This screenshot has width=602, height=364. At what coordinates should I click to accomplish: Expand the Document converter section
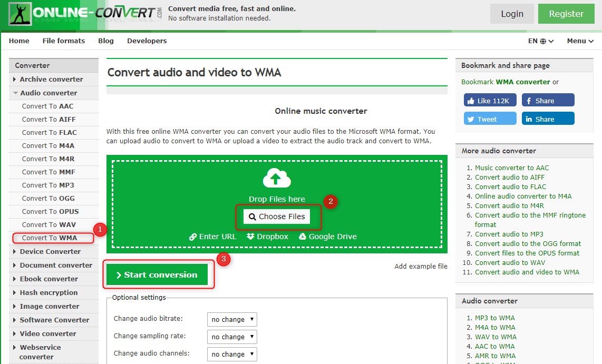pos(54,265)
